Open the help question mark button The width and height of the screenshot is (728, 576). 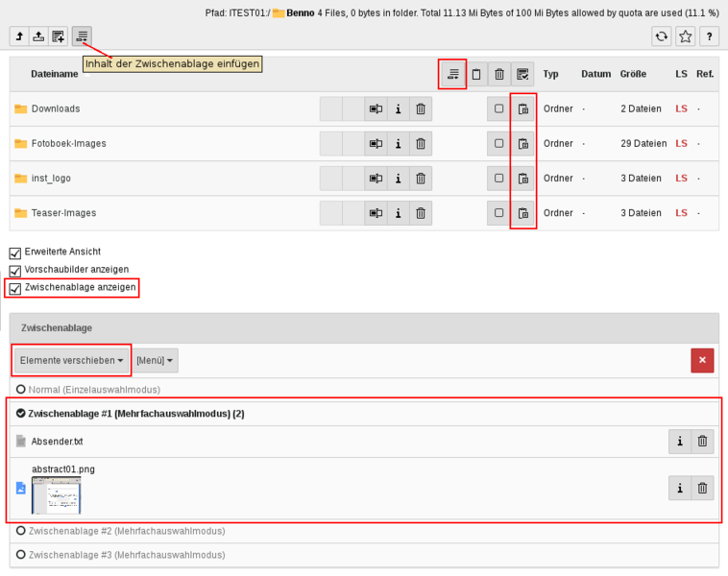[x=710, y=36]
